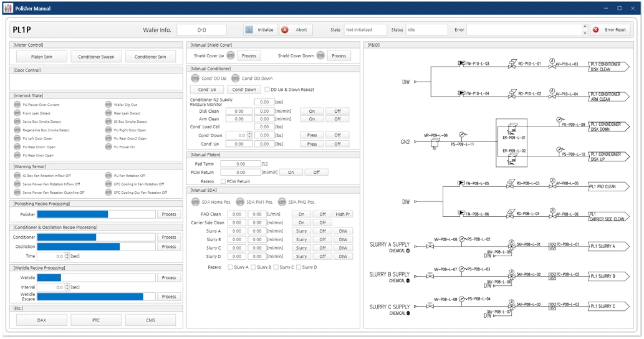Click the PU Power On indicator

(108, 147)
